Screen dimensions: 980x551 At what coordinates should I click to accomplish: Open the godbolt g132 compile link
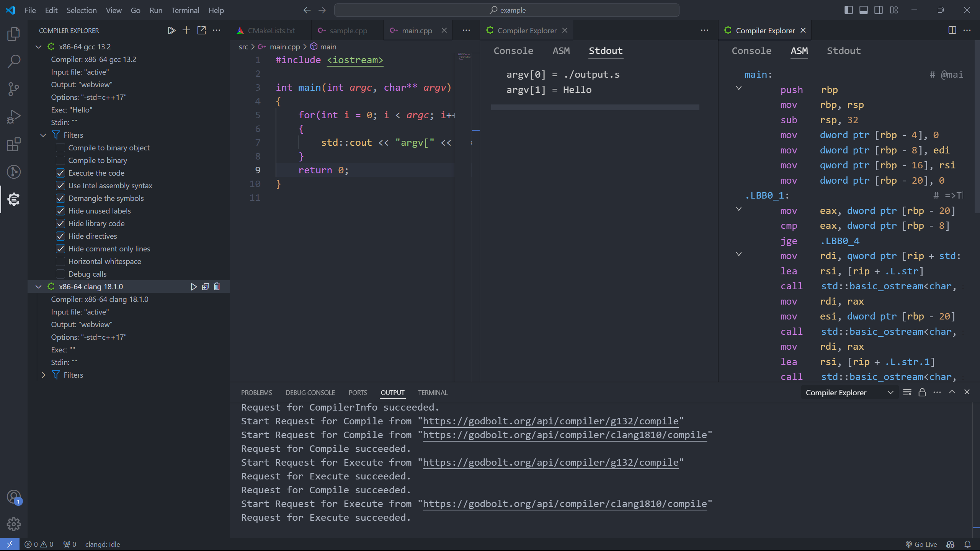(550, 421)
